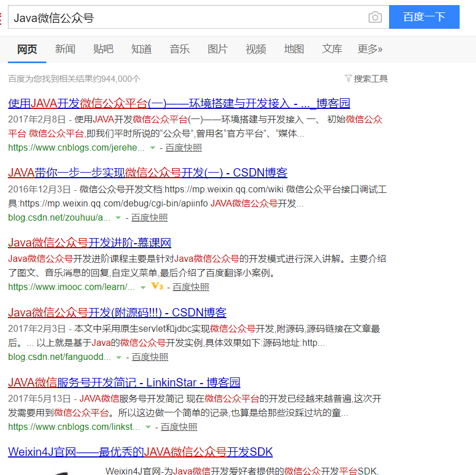Click the camera image search icon

pos(375,17)
